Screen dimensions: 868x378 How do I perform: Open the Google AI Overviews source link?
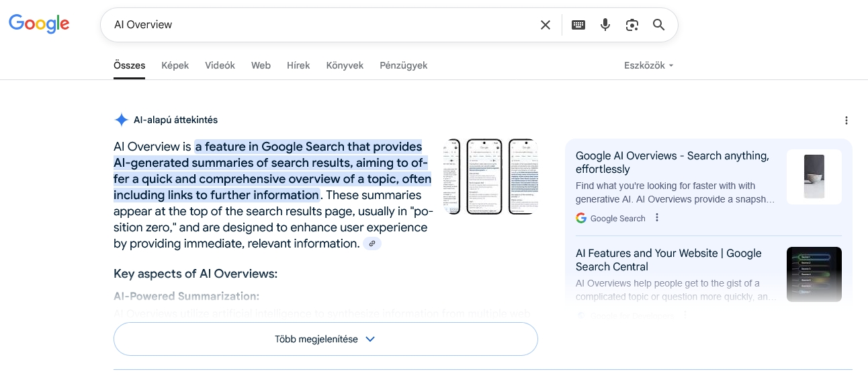[x=672, y=162]
